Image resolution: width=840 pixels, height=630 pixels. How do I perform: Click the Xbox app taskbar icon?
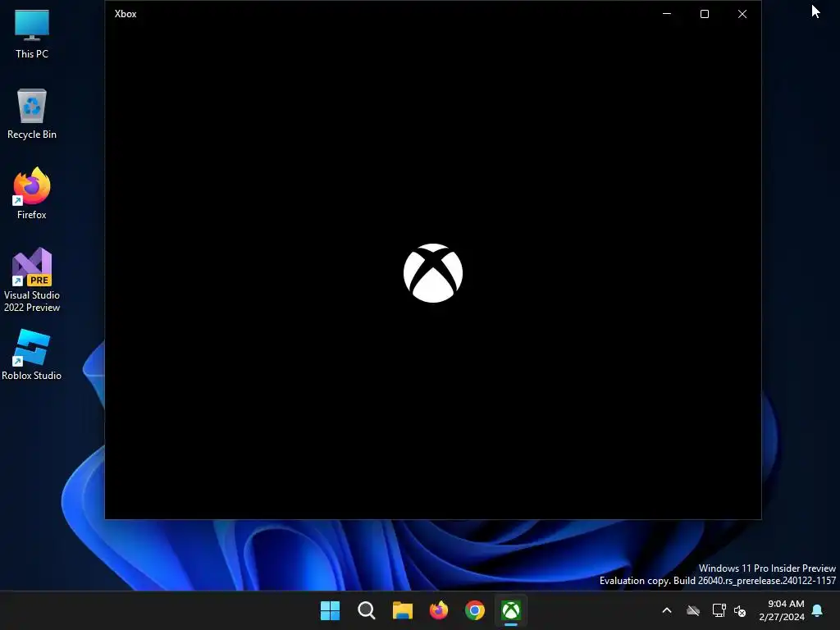pos(511,610)
